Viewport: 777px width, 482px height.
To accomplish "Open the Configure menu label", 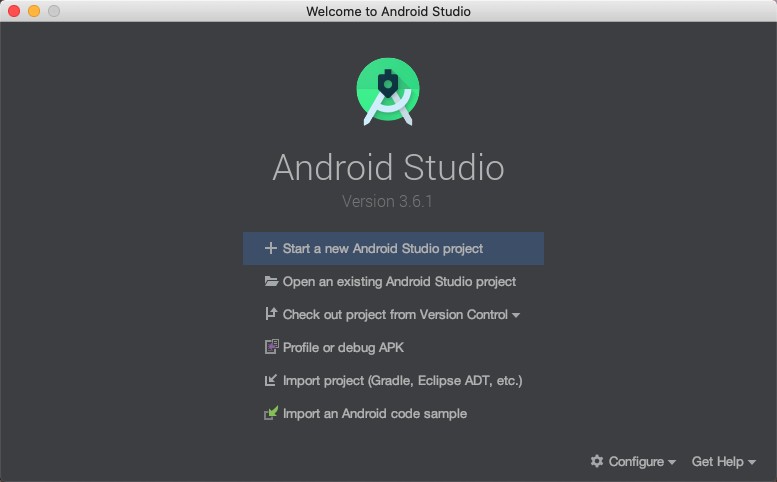I will [x=636, y=461].
